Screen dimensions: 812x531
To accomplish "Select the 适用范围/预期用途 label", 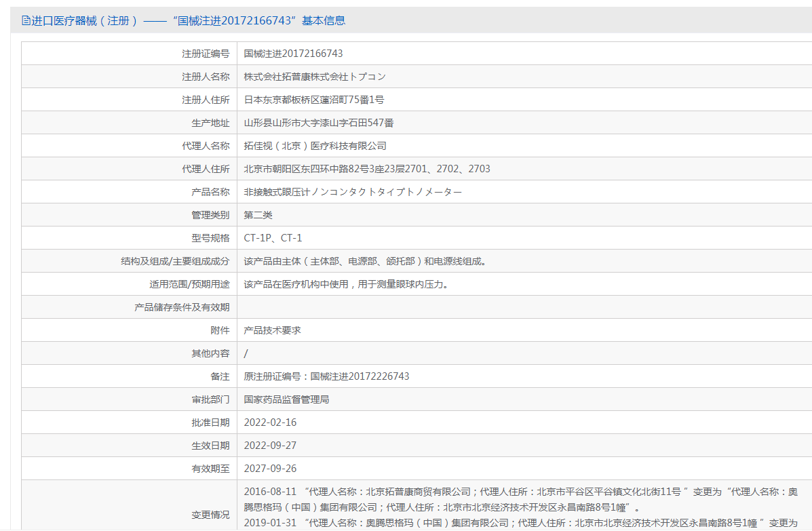I will [x=189, y=285].
